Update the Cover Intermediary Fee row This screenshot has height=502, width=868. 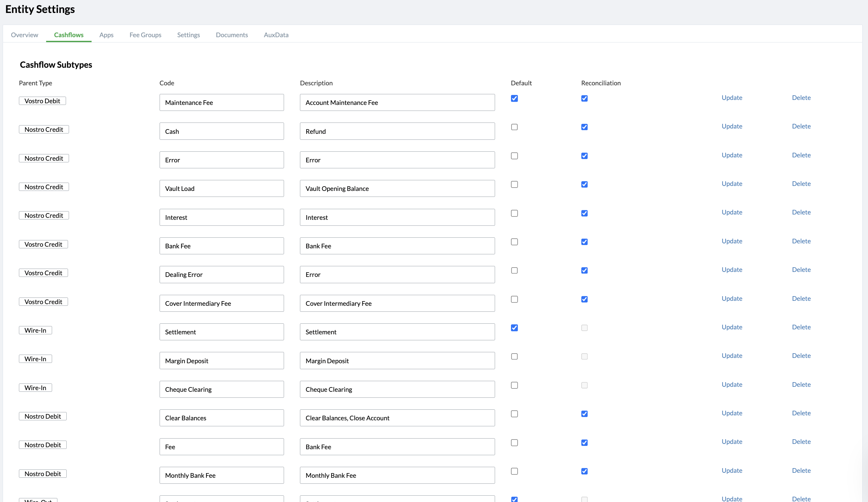[732, 298]
